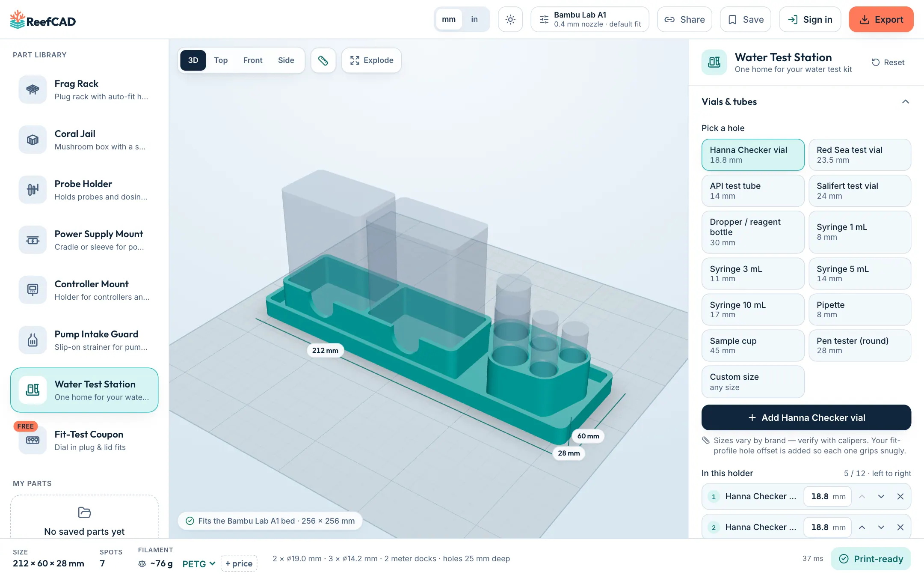Switch to the 3D view
This screenshot has width=924, height=578.
coord(193,60)
